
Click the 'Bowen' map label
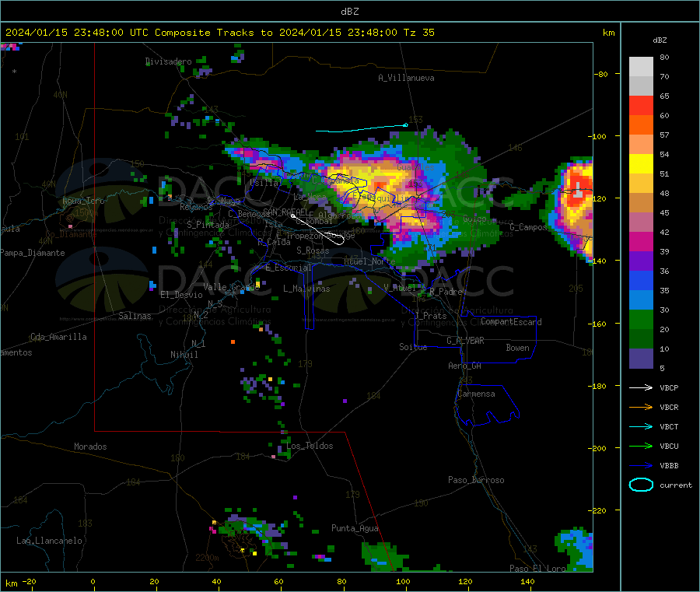tap(517, 348)
